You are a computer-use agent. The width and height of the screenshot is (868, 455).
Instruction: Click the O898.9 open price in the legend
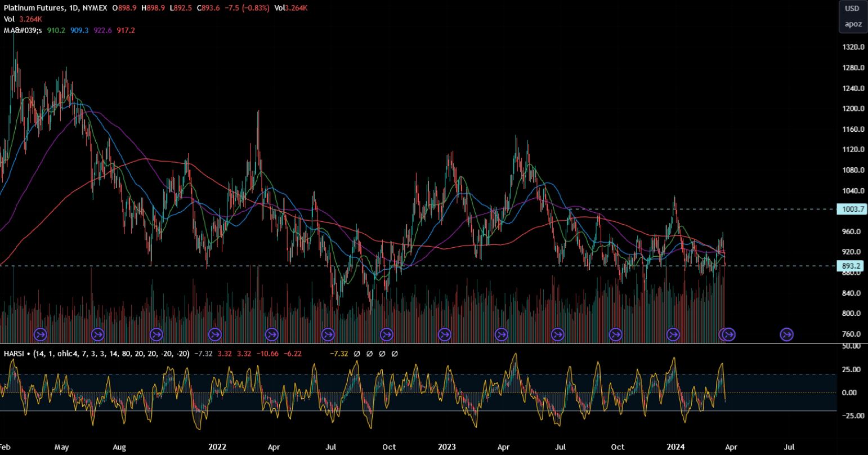coord(125,8)
